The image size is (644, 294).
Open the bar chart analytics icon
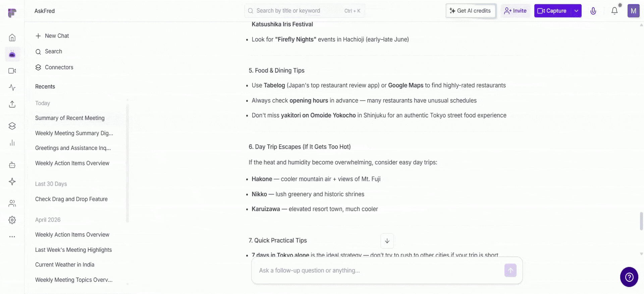[12, 143]
